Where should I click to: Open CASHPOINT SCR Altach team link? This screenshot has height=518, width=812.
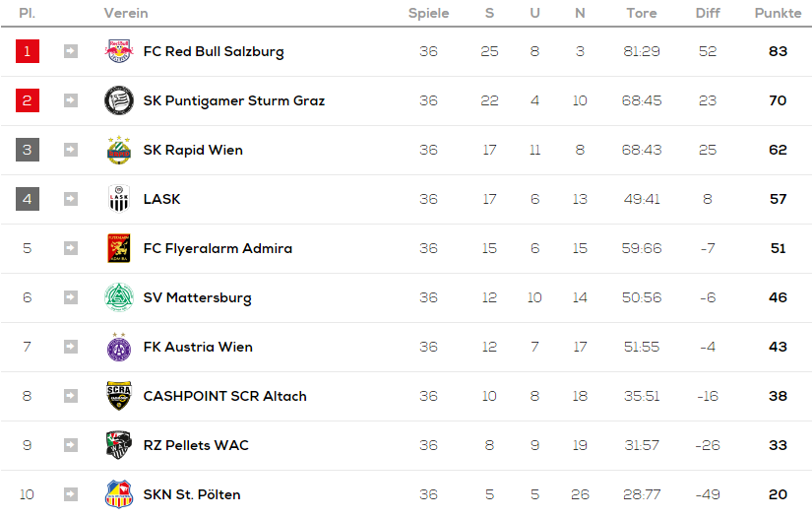click(224, 396)
